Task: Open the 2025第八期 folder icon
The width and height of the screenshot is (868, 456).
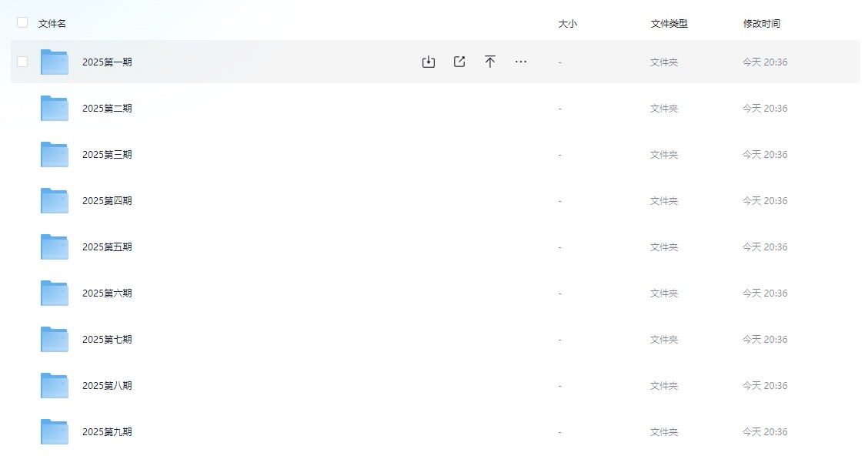Action: [54, 386]
